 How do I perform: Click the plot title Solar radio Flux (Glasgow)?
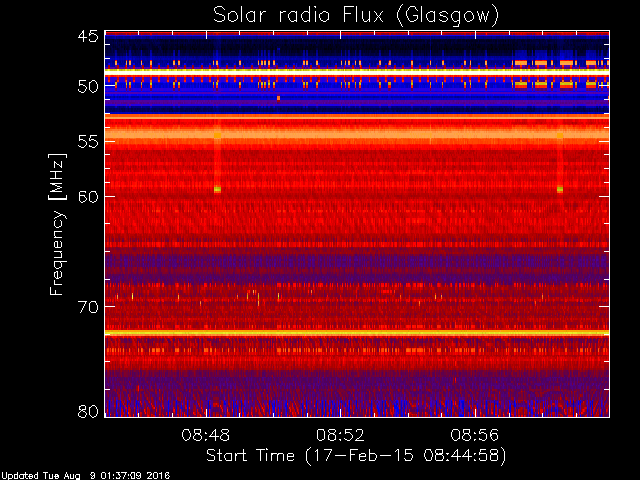pyautogui.click(x=356, y=16)
